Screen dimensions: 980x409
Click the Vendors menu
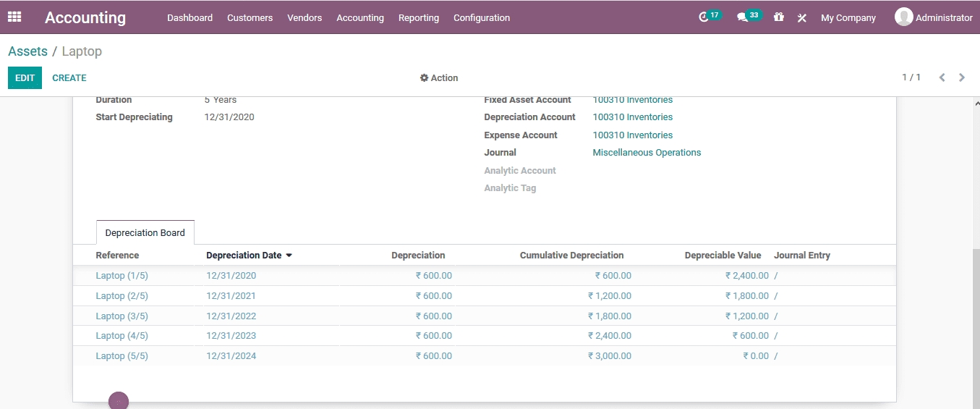click(304, 18)
